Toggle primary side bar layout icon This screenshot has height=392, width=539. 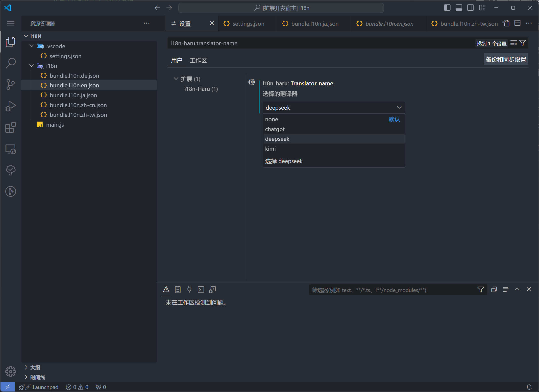(x=447, y=8)
